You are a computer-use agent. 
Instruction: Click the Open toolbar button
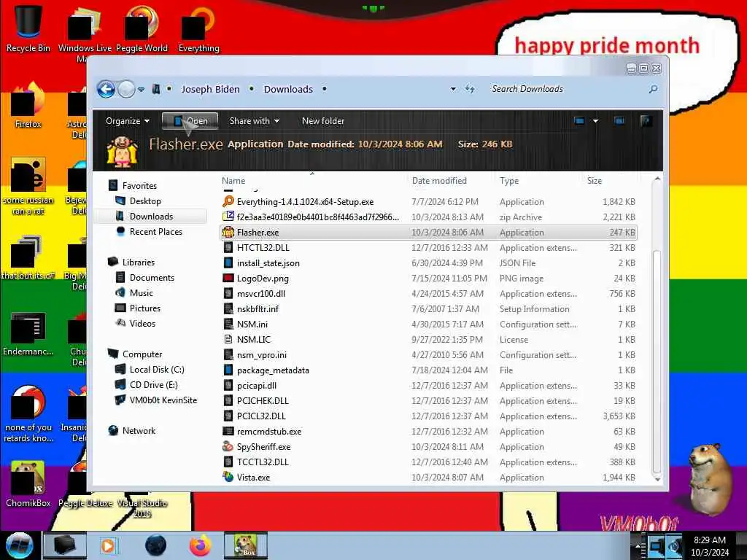tap(190, 121)
